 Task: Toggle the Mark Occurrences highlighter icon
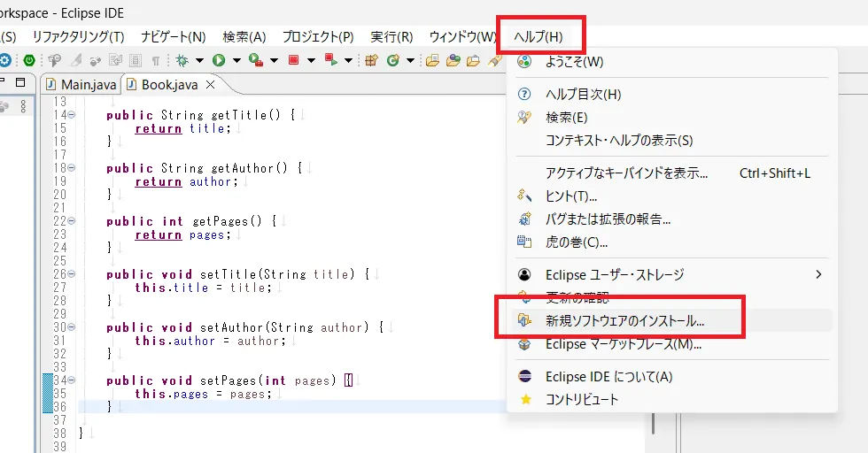click(76, 60)
